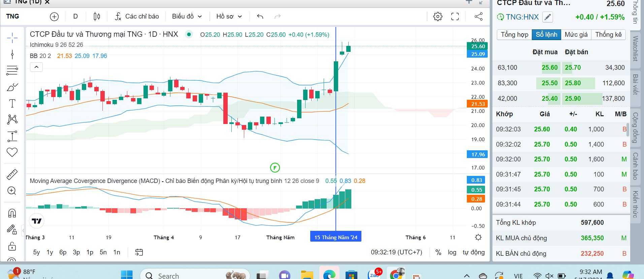This screenshot has width=644, height=279.
Task: Click the 25.70 ask price cell
Action: point(573,68)
